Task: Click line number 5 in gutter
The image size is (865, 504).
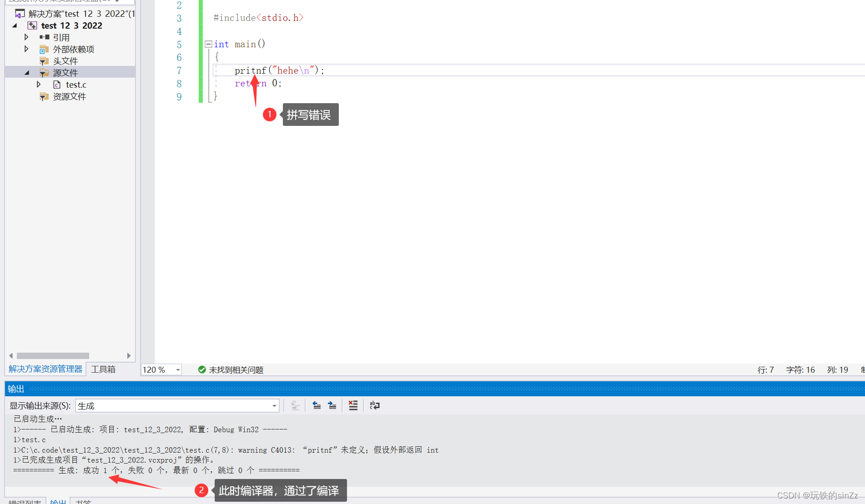Action: (179, 45)
